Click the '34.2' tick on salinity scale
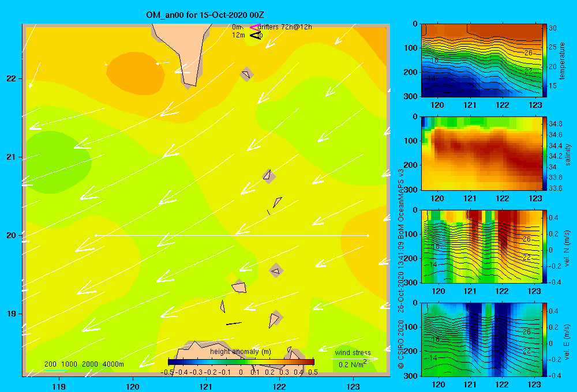This screenshot has height=392, width=577. click(x=556, y=156)
